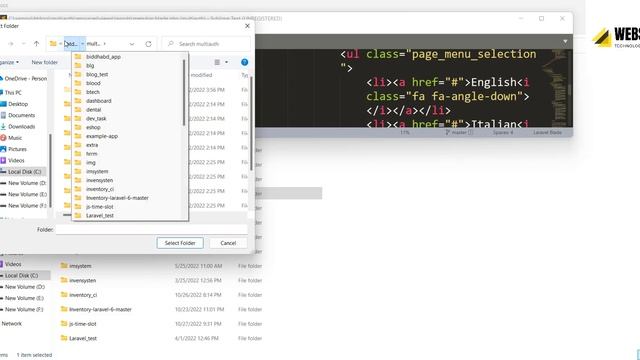Select New Volume (F:) in dialog sidebar

pyautogui.click(x=23, y=206)
